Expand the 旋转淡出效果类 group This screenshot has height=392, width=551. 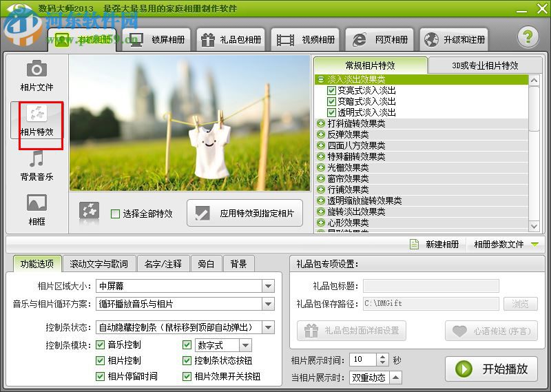320,212
